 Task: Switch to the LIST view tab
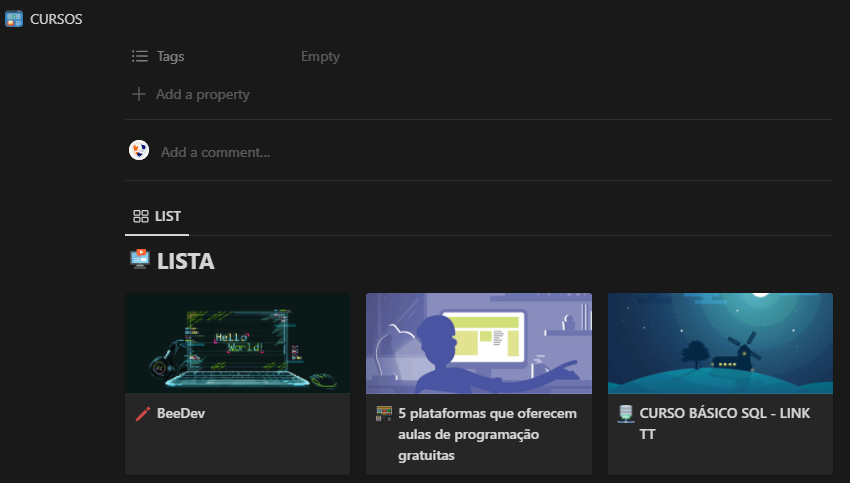pos(157,216)
